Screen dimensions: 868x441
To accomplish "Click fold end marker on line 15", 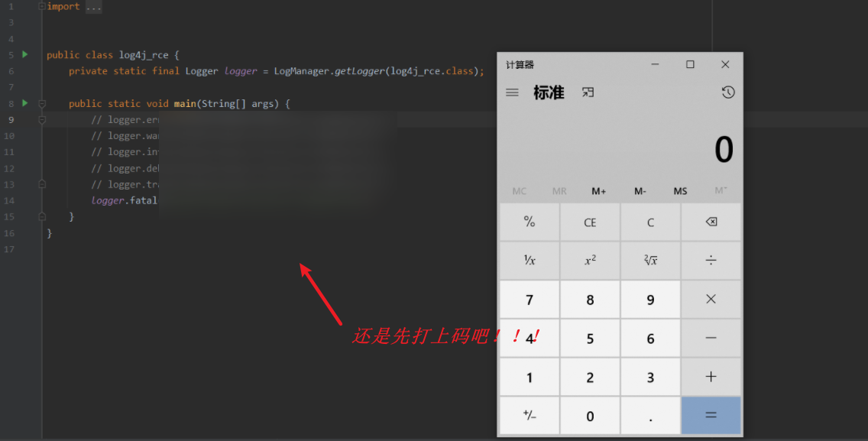I will pyautogui.click(x=42, y=216).
